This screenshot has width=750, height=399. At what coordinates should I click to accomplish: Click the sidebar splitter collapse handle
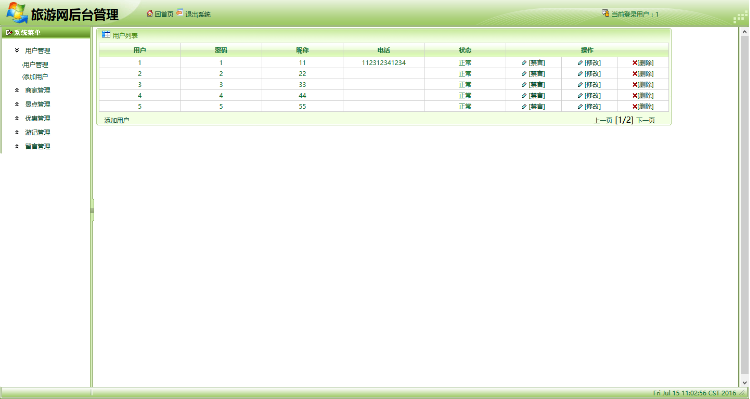[x=92, y=210]
